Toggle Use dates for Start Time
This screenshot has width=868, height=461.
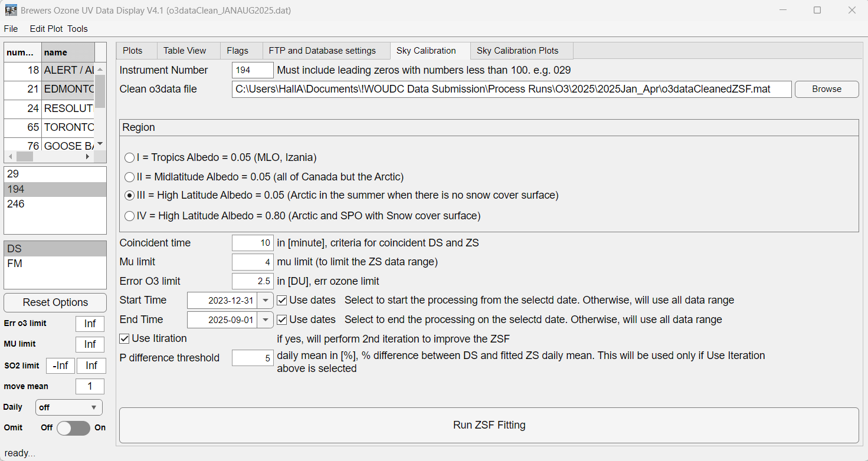point(282,300)
